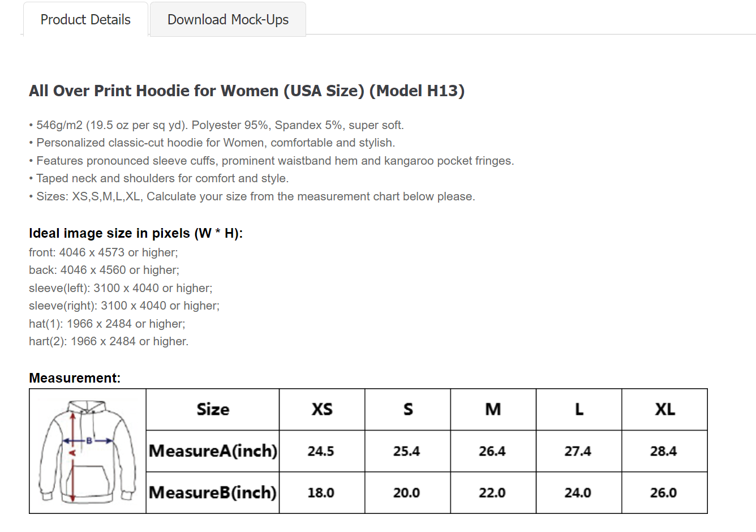Select the S size column header
The width and height of the screenshot is (756, 532).
click(407, 409)
